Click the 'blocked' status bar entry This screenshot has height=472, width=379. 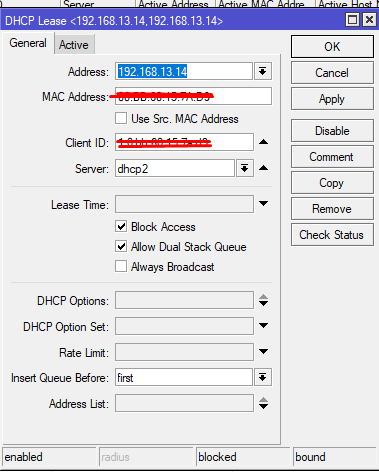coord(243,457)
